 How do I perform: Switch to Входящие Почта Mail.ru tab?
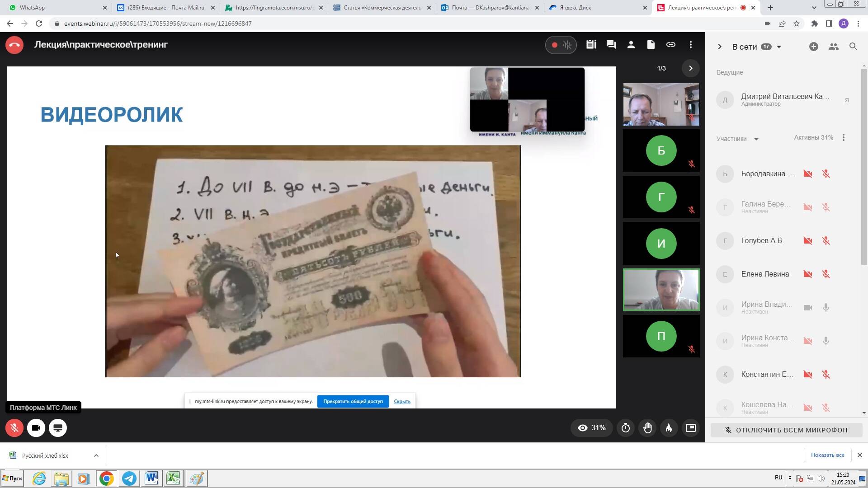point(166,8)
